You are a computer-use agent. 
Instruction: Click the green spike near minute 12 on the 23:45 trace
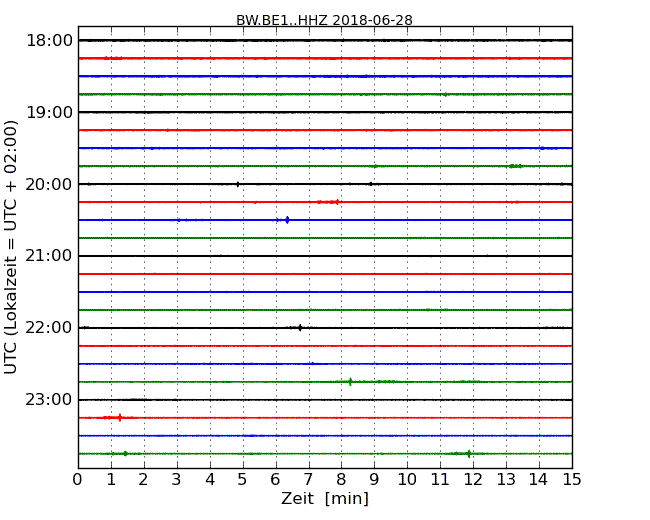click(x=469, y=454)
